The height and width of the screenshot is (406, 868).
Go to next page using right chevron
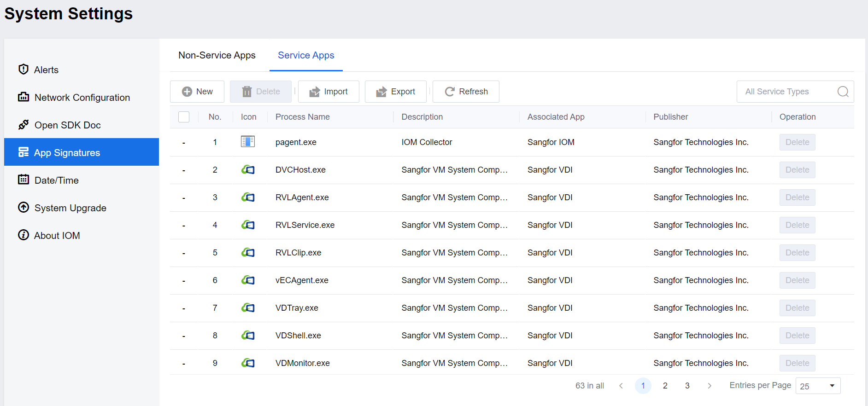click(710, 386)
